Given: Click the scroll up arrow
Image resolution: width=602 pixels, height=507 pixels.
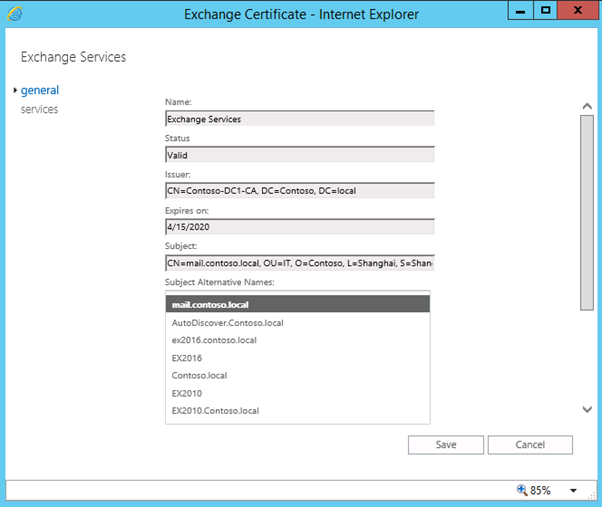Looking at the screenshot, I should pos(587,106).
